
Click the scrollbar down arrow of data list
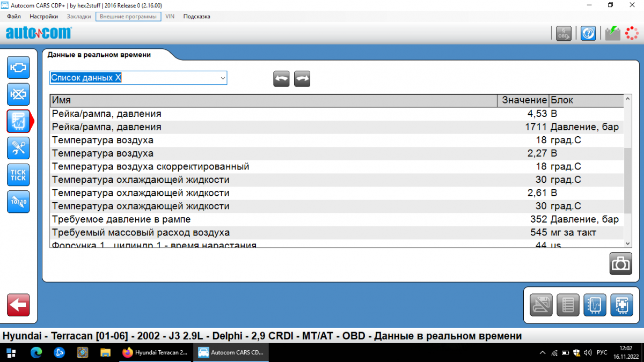click(x=628, y=242)
